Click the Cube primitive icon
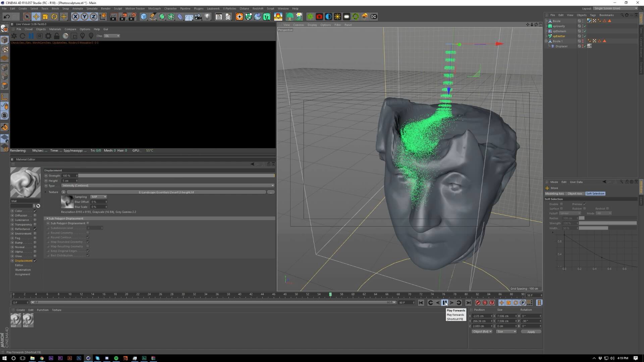 pyautogui.click(x=144, y=16)
